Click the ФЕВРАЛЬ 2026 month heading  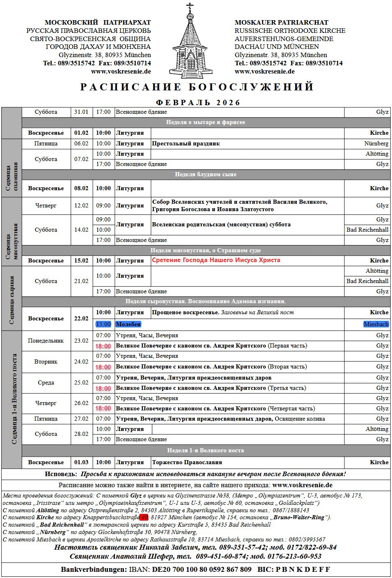[x=198, y=103]
